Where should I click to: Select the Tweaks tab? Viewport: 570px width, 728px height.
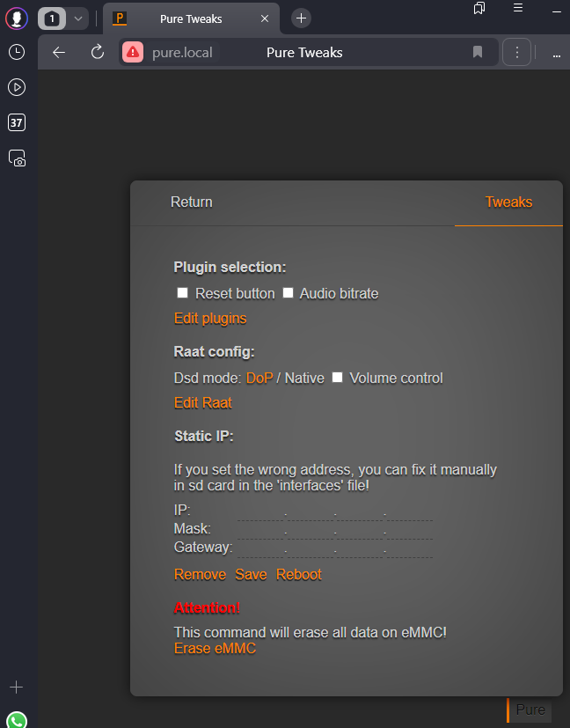pyautogui.click(x=508, y=202)
